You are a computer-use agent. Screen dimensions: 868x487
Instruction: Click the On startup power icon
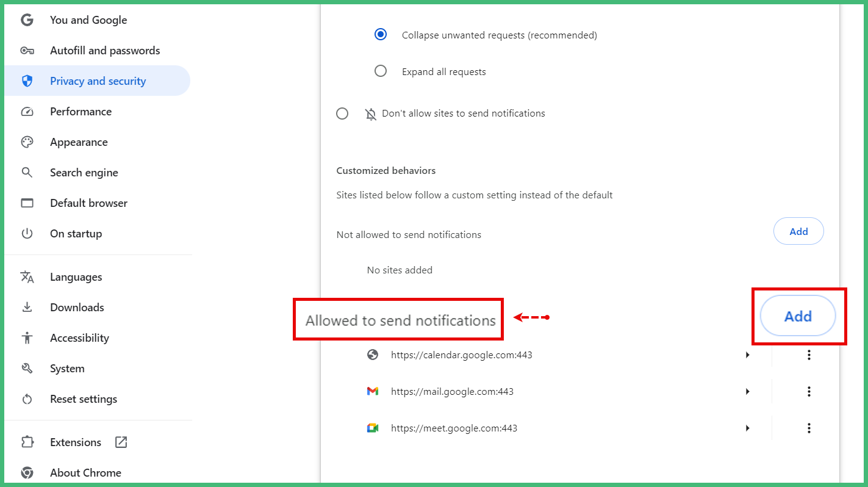pyautogui.click(x=27, y=234)
